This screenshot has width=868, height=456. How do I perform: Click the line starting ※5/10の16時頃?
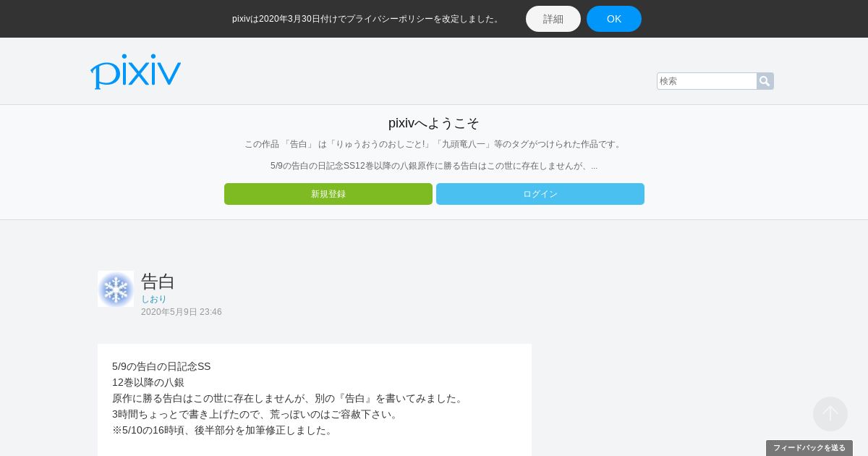coord(224,430)
